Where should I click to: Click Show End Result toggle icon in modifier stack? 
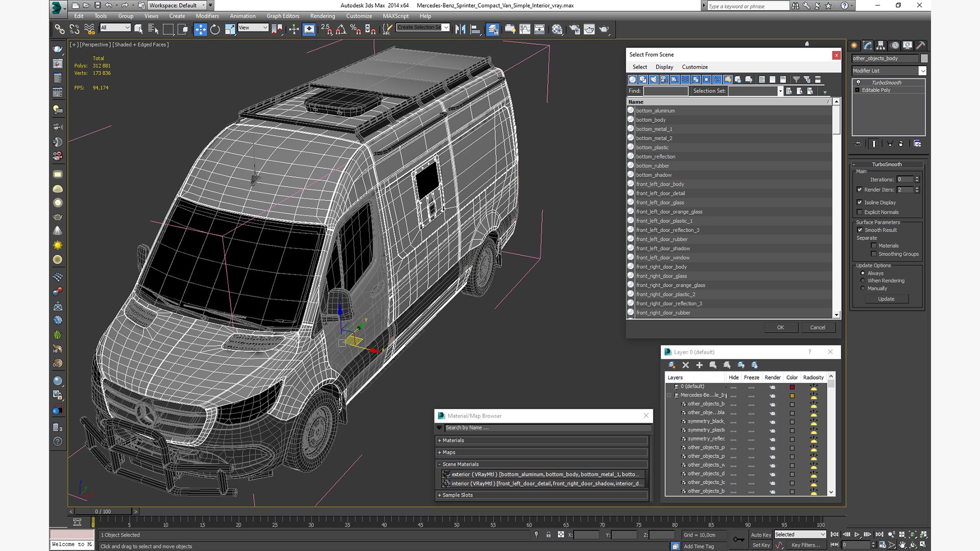(874, 144)
